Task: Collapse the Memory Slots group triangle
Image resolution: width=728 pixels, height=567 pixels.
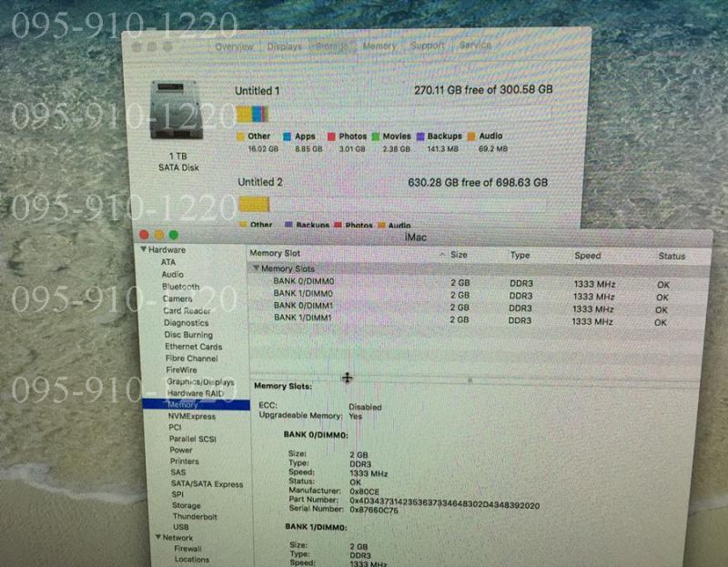Action: [x=256, y=268]
